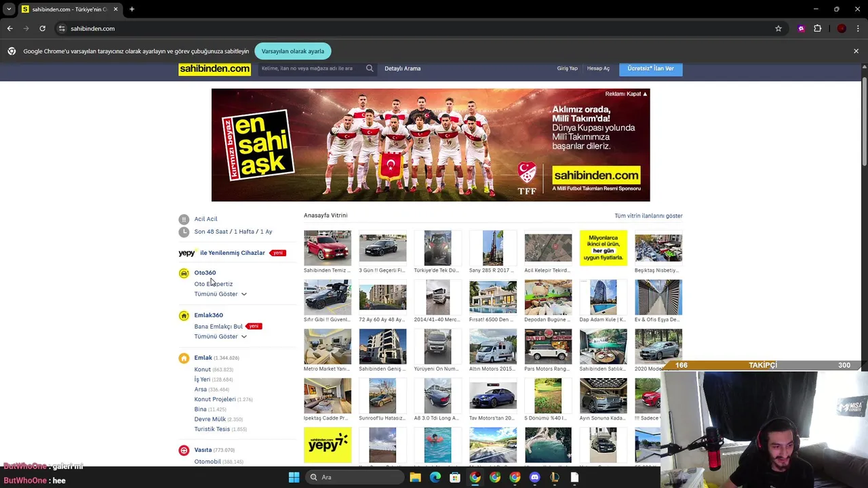Open the Chrome three-dot menu
The width and height of the screenshot is (868, 488).
(x=859, y=28)
